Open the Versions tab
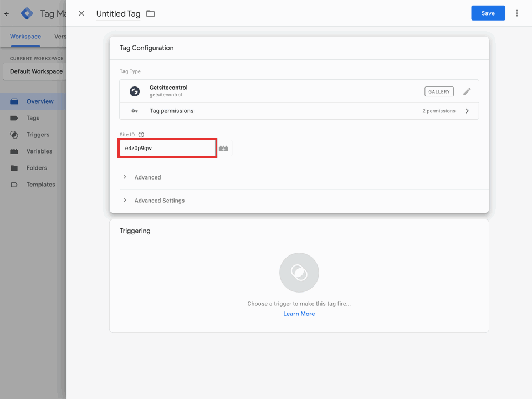532x399 pixels. pos(61,37)
